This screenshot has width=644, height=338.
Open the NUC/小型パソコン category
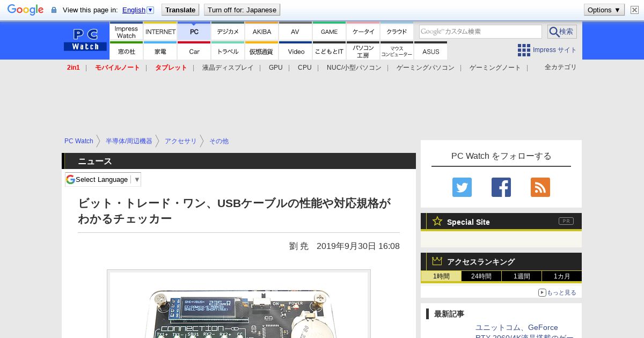pos(354,68)
